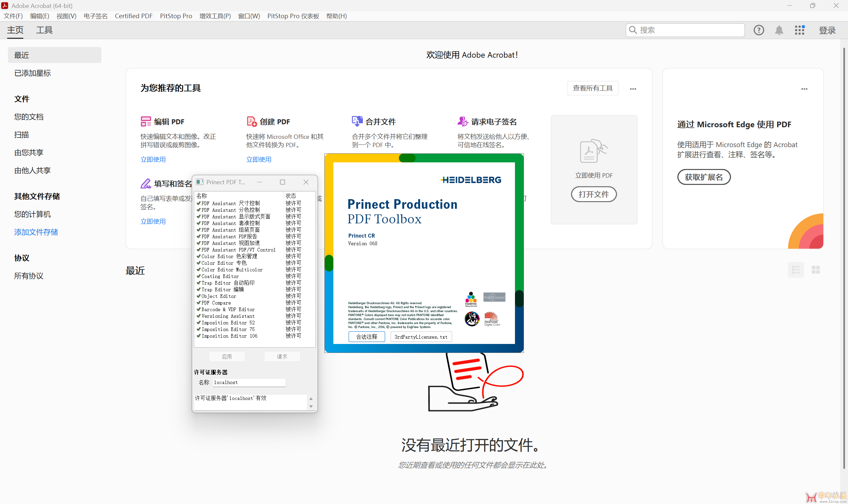Click the localhost license server name field

coord(249,382)
